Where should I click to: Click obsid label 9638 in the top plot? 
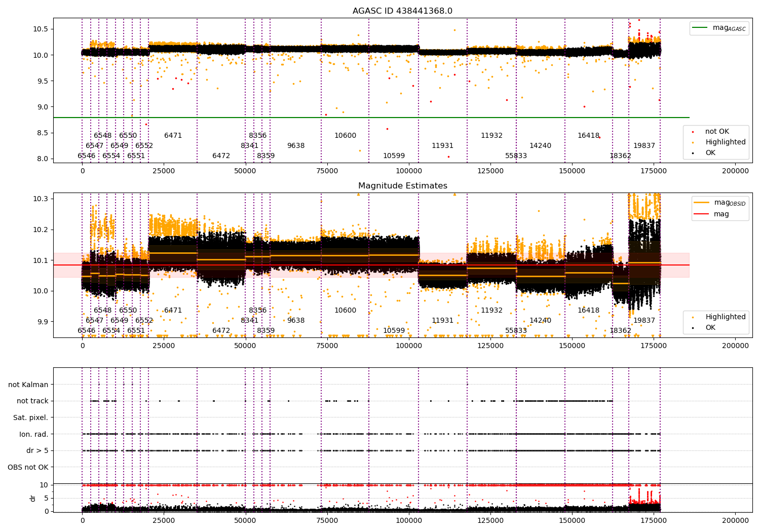point(296,145)
